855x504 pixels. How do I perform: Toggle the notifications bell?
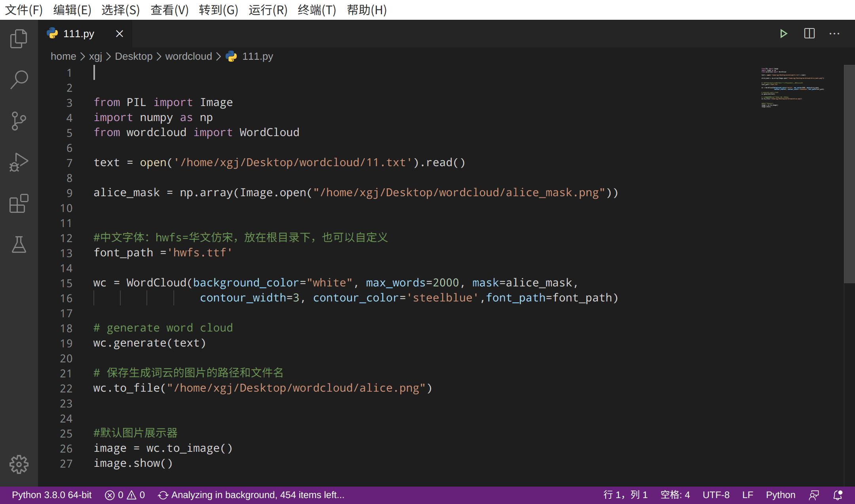point(838,495)
